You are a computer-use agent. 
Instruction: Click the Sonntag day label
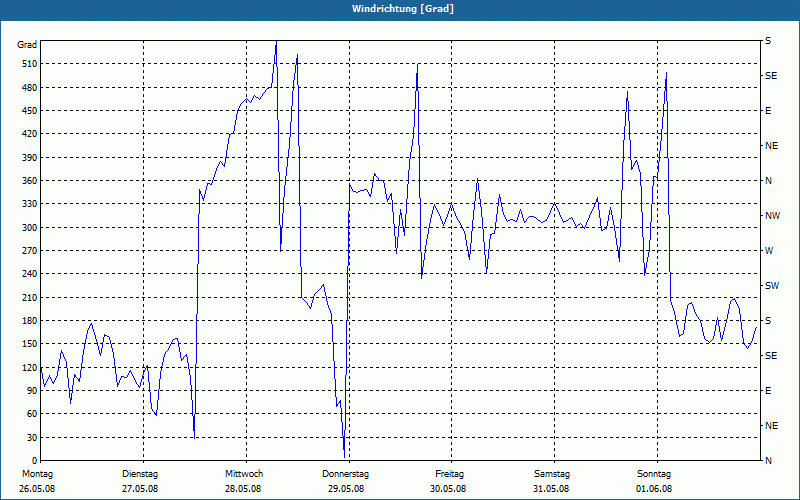click(654, 474)
